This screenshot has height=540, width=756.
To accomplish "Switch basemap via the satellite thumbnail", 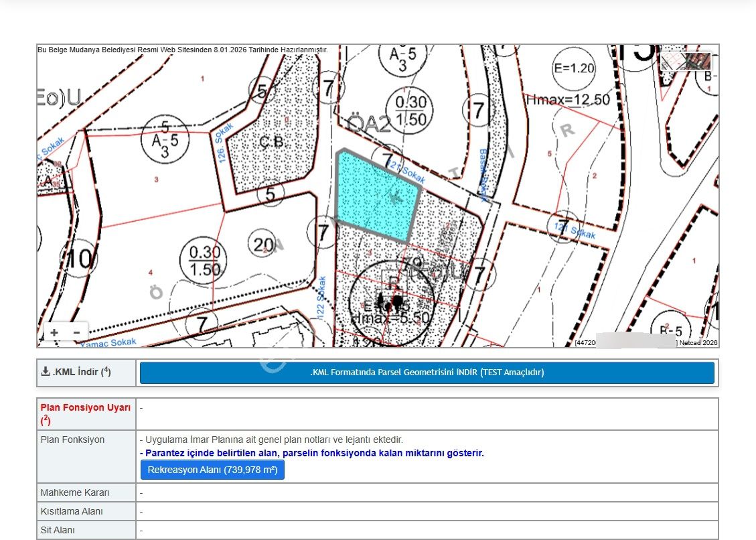I will click(x=686, y=61).
